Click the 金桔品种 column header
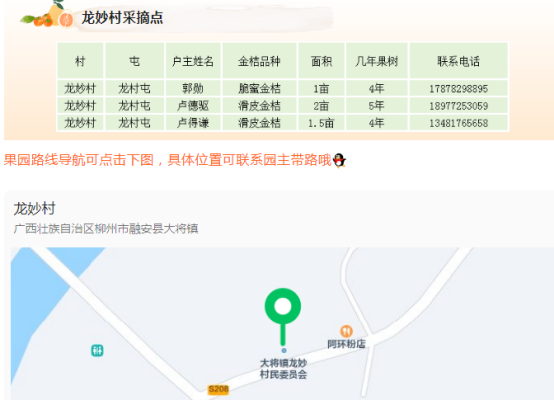 pos(259,61)
